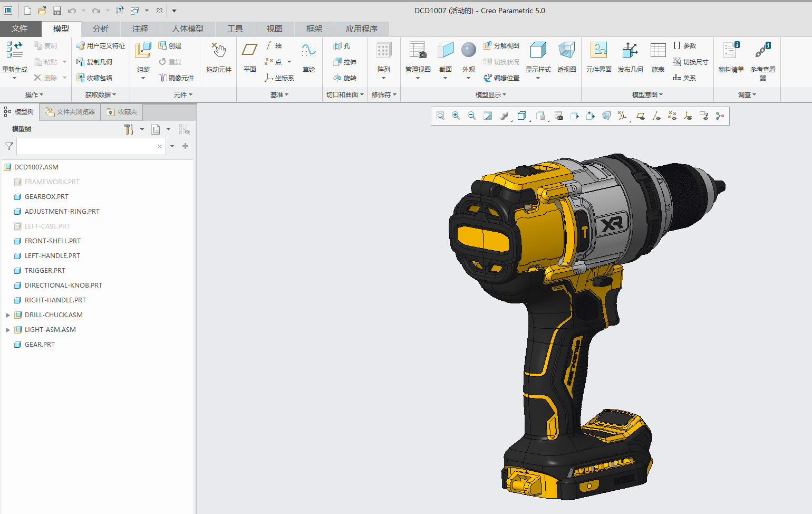Open the 文件 (File) menu
The image size is (812, 514).
coord(21,29)
